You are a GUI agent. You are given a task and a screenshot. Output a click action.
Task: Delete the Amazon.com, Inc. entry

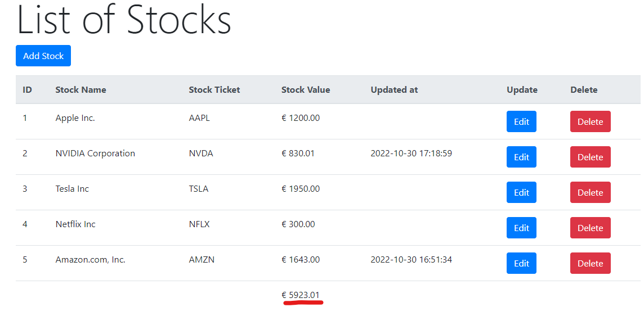pos(590,263)
